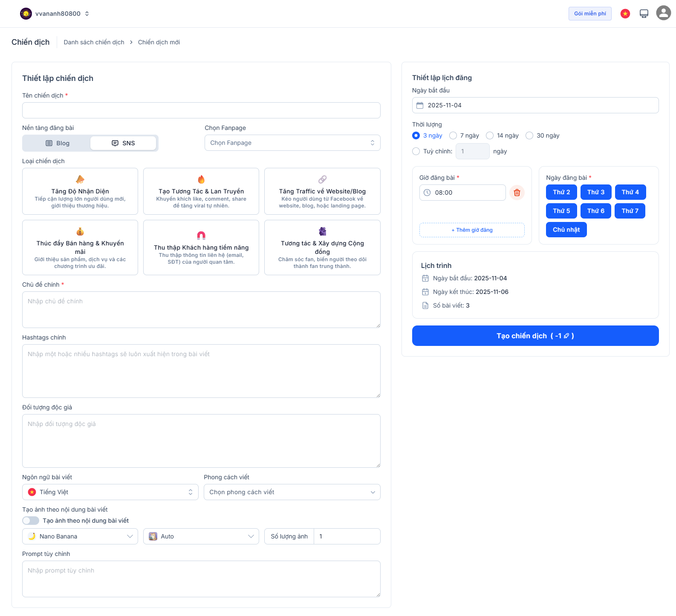Switch to the SNS platform tab
676x616 pixels.
pyautogui.click(x=123, y=143)
